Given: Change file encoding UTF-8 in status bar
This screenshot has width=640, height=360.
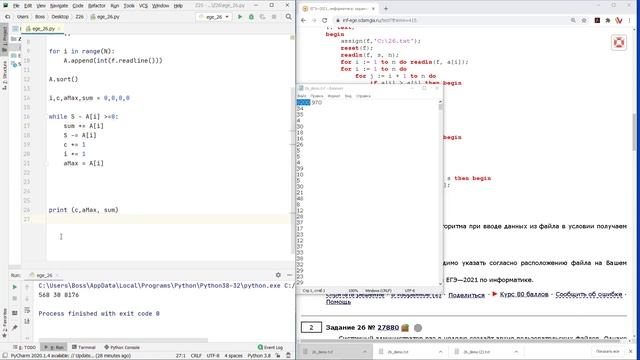Looking at the screenshot, I should [213, 356].
